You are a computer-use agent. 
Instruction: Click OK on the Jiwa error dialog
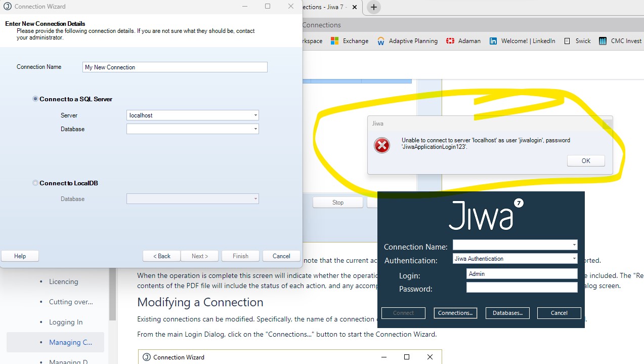(585, 161)
